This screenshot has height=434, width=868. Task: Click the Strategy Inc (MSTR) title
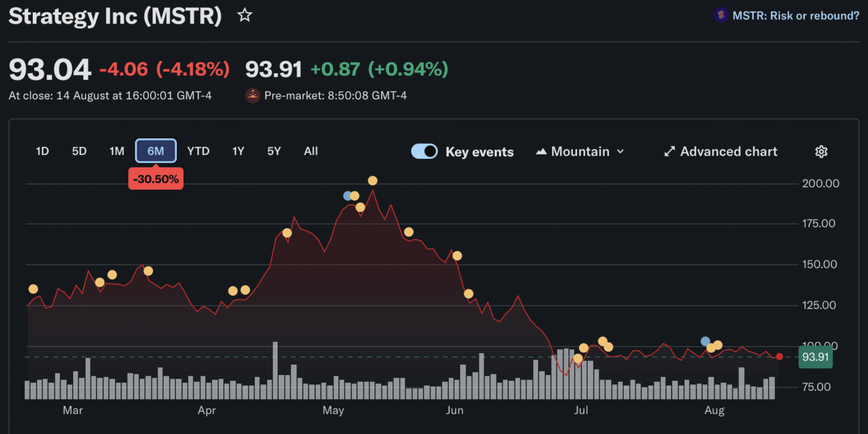click(x=115, y=16)
